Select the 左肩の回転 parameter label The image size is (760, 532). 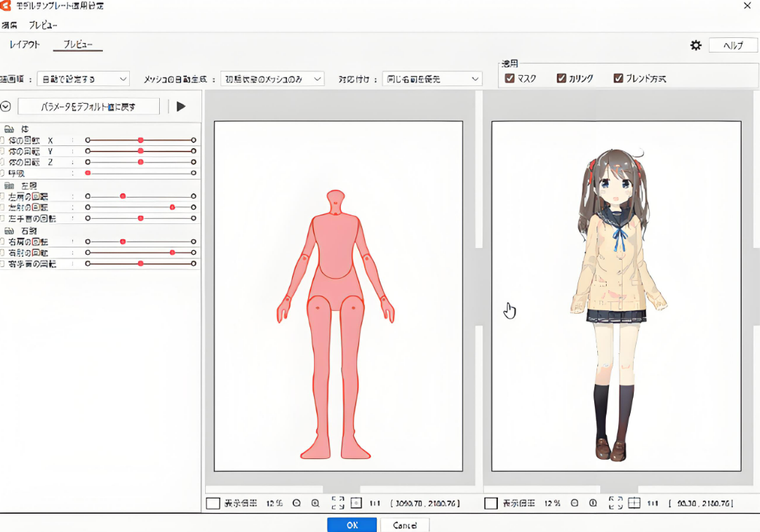(28, 196)
